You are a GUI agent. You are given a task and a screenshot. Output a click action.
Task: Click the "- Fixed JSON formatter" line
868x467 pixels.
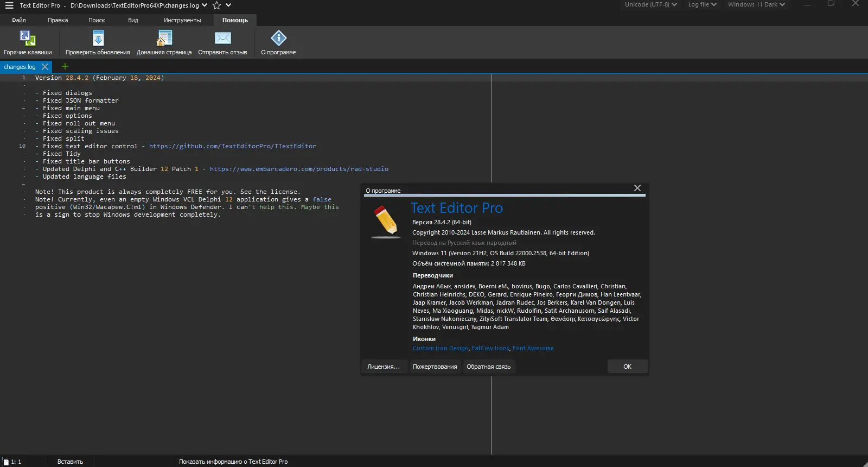[77, 100]
